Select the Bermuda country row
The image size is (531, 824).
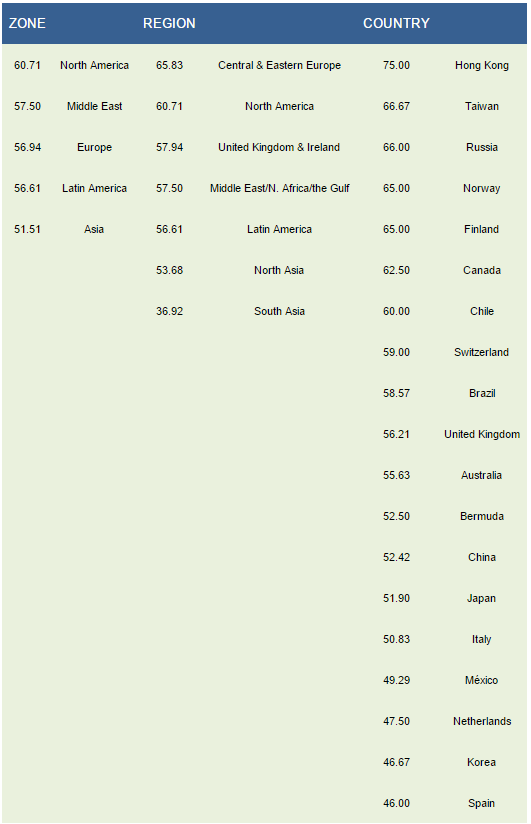click(x=482, y=516)
